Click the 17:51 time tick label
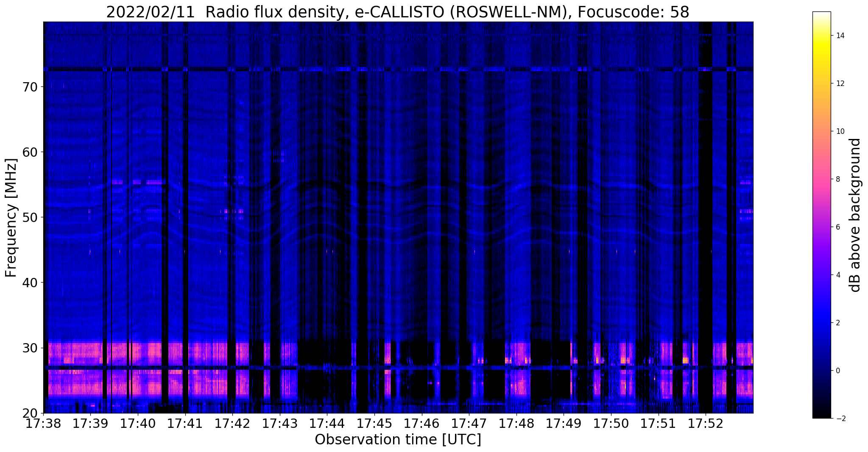 point(659,424)
